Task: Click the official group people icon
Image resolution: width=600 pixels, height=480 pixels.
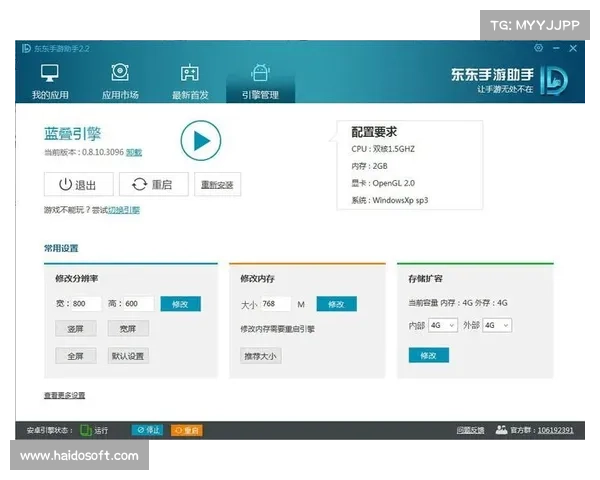Action: click(501, 430)
